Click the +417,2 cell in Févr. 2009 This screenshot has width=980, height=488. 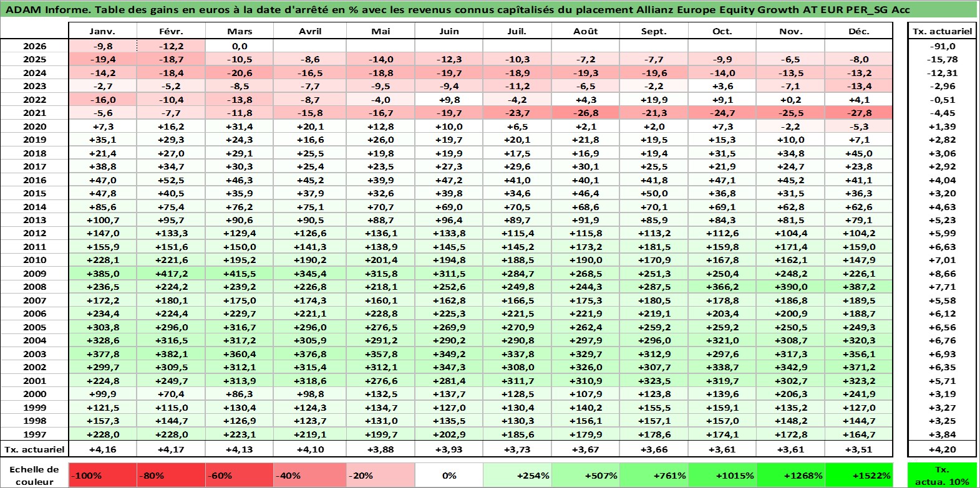171,274
